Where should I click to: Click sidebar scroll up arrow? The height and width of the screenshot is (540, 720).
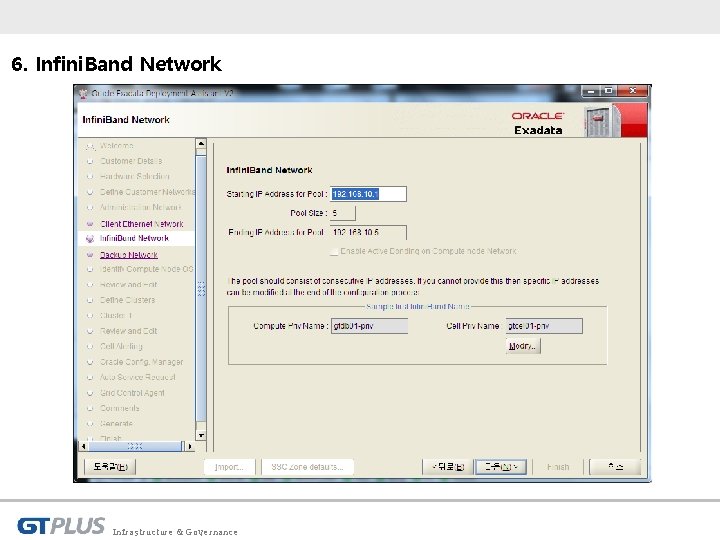(x=201, y=143)
